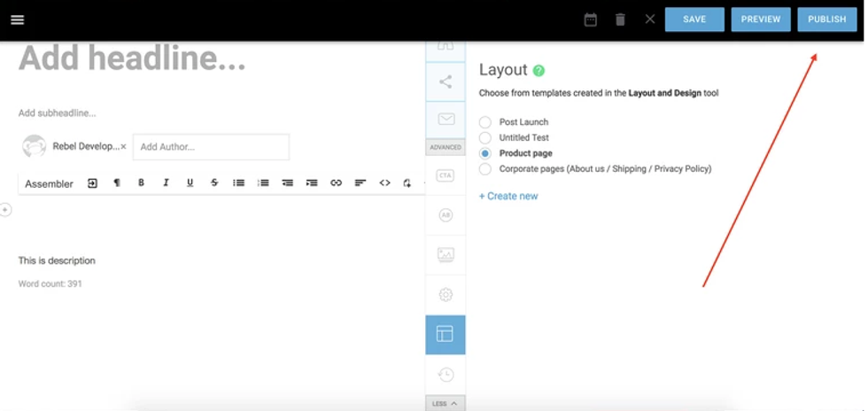
Task: Open the text alignment control
Action: 360,183
